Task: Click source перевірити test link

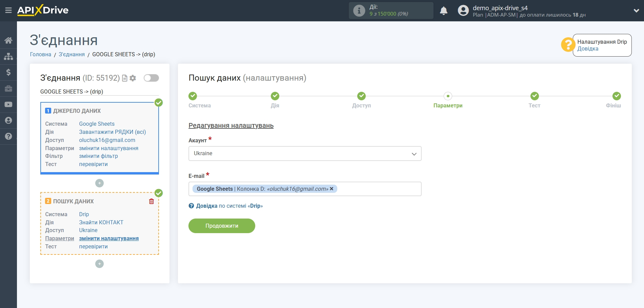Action: (x=93, y=164)
